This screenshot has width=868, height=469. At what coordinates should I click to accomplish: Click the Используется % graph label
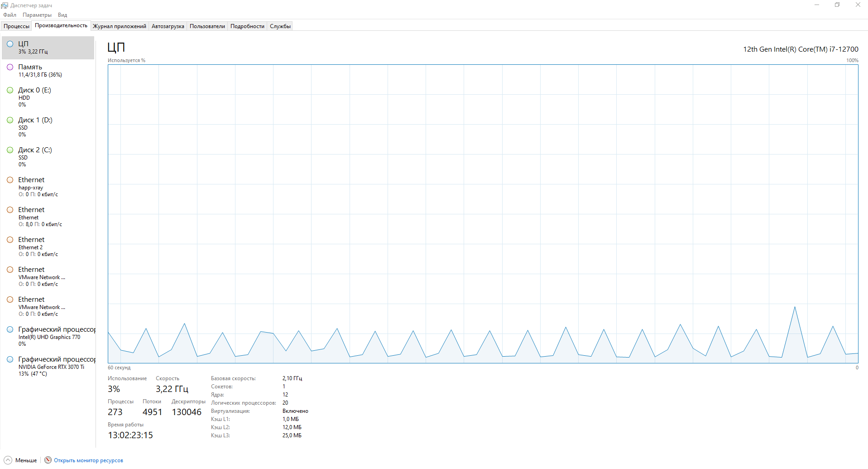[x=126, y=60]
